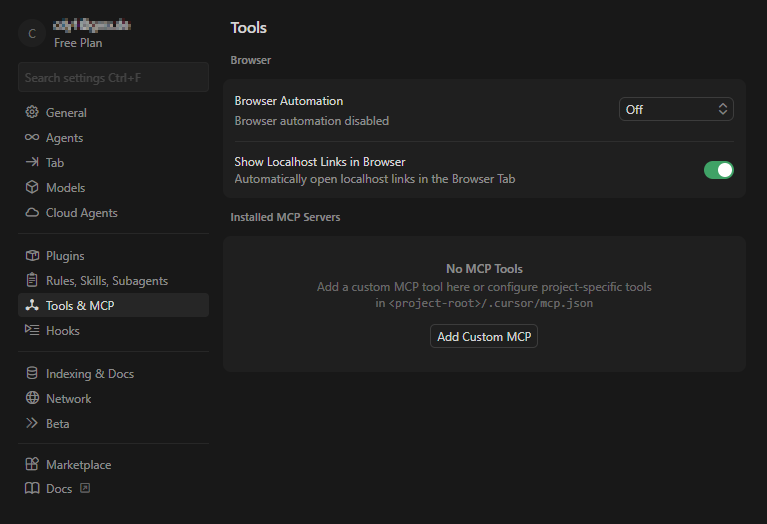The width and height of the screenshot is (767, 524).
Task: Click the Cloud Agents cloud icon
Action: coord(32,213)
